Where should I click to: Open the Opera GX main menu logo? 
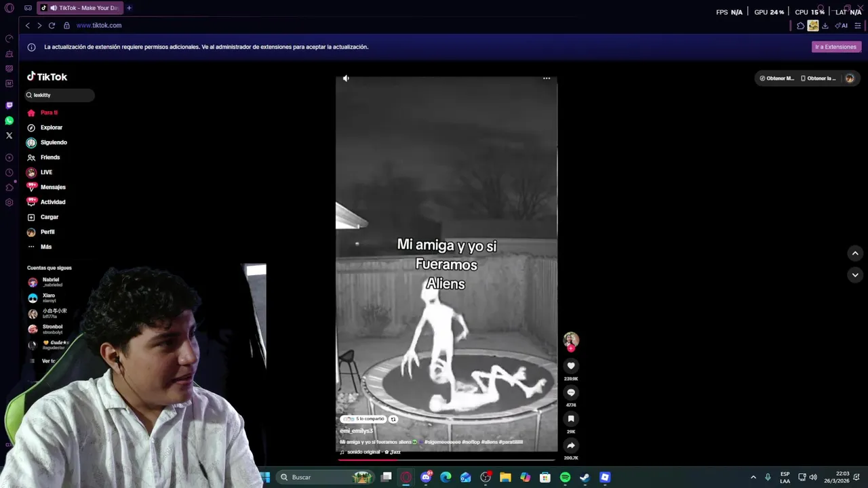[x=9, y=8]
